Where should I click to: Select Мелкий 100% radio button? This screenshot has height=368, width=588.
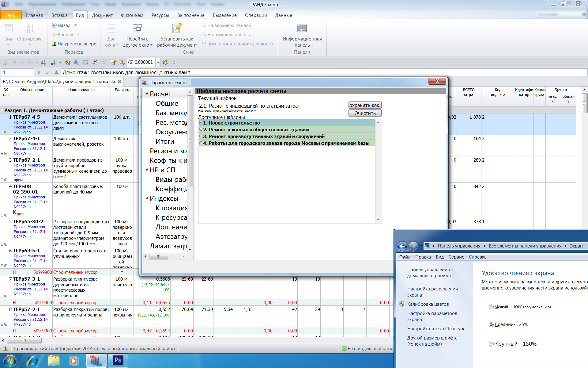(x=491, y=307)
